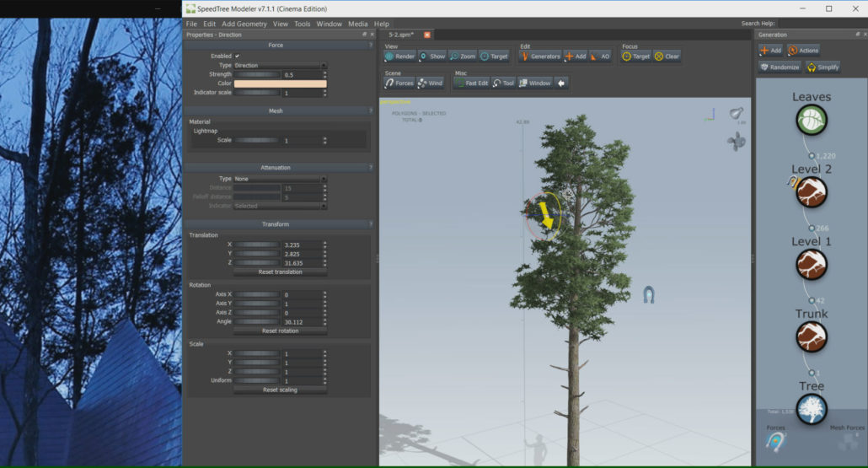
Task: Click the Reset scaling button
Action: coord(280,390)
